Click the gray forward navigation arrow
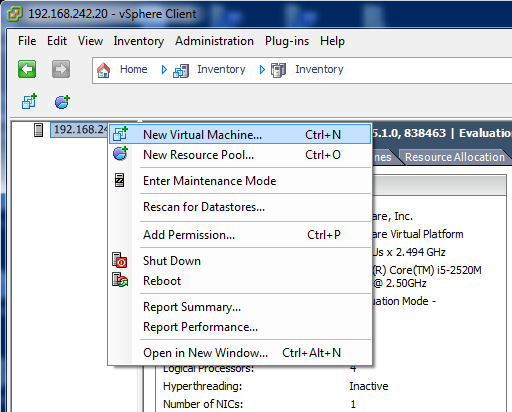Viewport: 512px width, 412px height. coord(61,69)
